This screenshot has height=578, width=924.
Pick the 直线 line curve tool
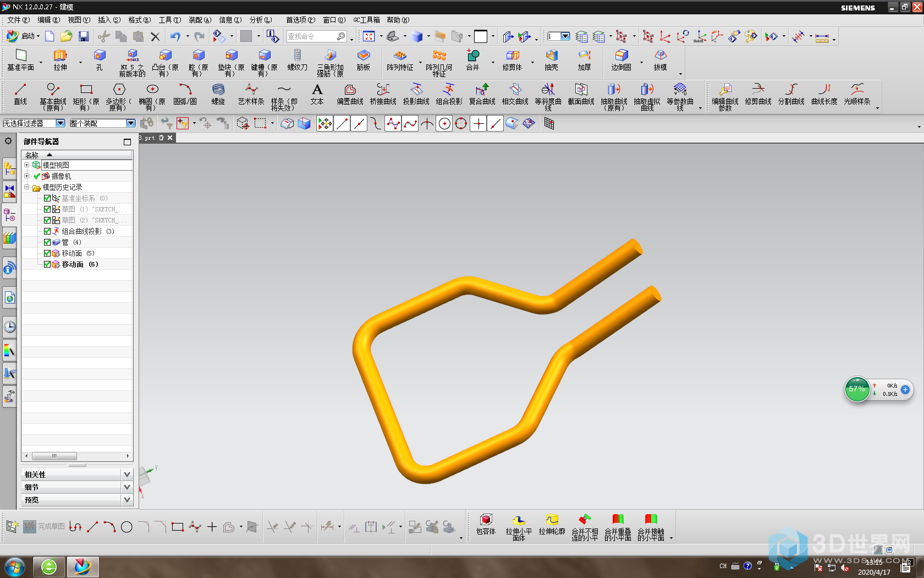point(20,94)
